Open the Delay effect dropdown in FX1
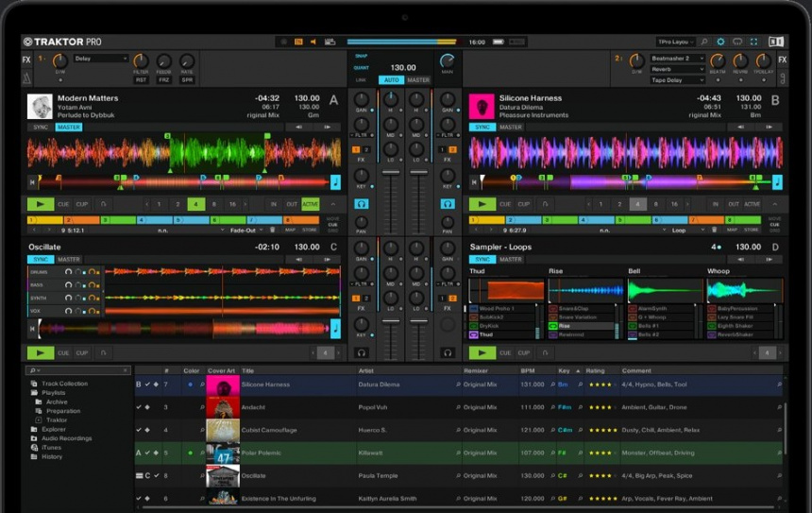This screenshot has width=812, height=513. [100, 59]
